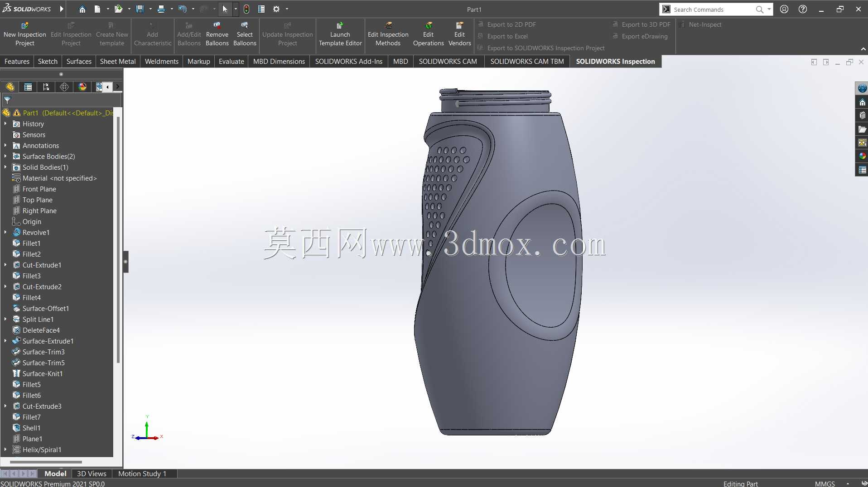Click the Home welcome icon in title bar

82,9
